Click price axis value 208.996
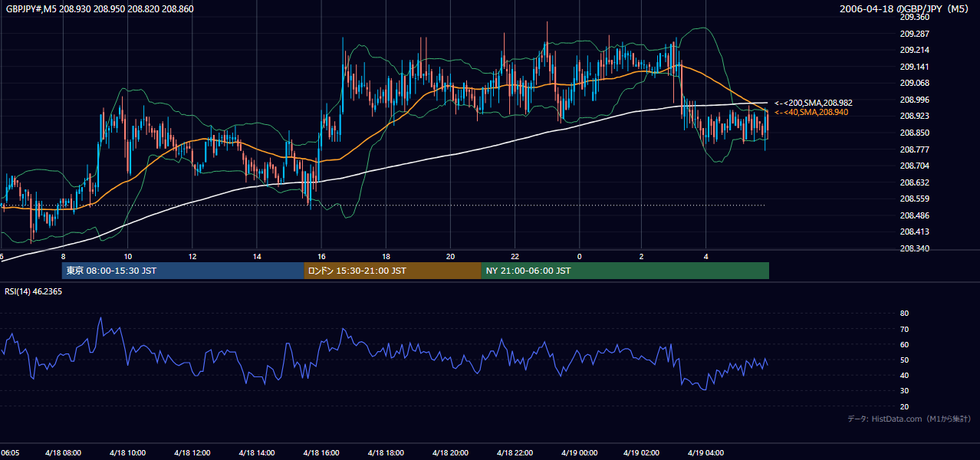The height and width of the screenshot is (460, 980). (913, 100)
